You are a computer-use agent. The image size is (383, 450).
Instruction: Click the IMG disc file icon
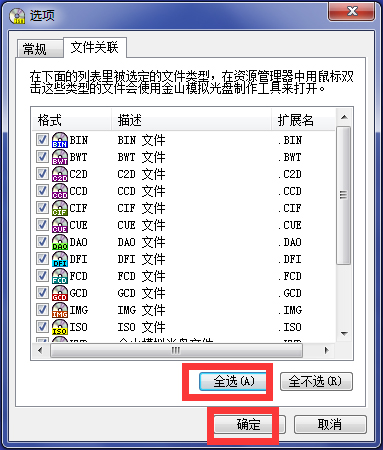tap(60, 310)
